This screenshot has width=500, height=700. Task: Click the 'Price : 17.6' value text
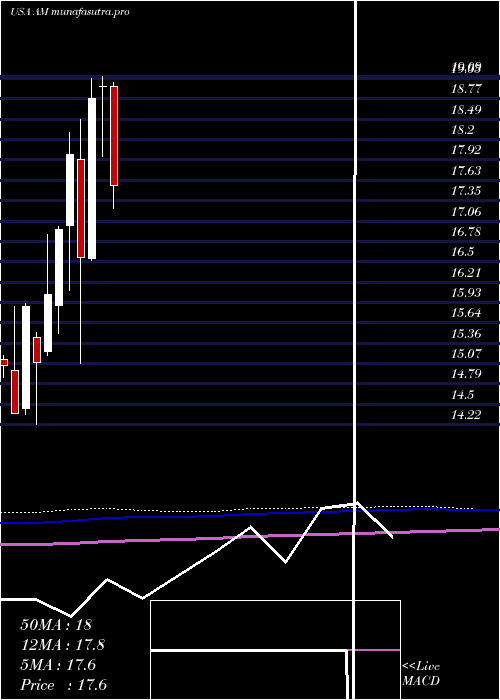[63, 685]
